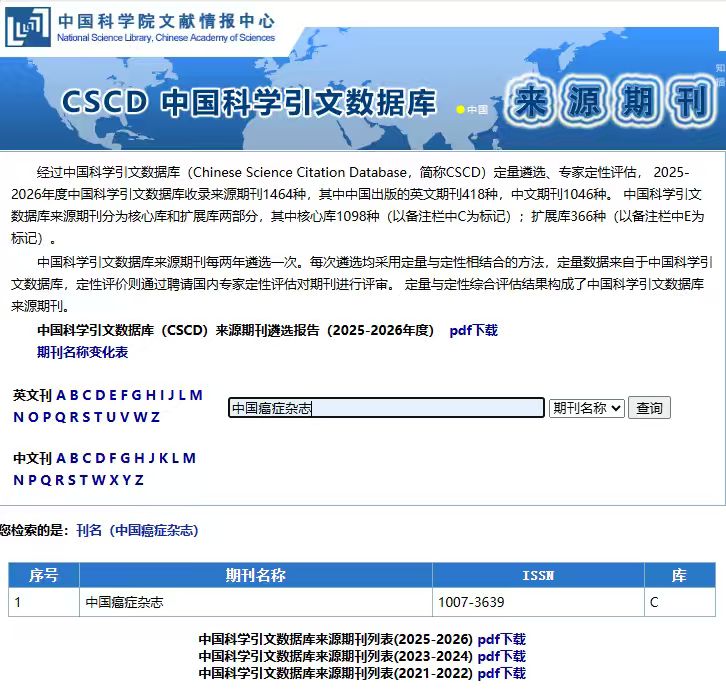Browse English journals starting with N
Viewport: 726px width, 690px height.
tap(19, 417)
